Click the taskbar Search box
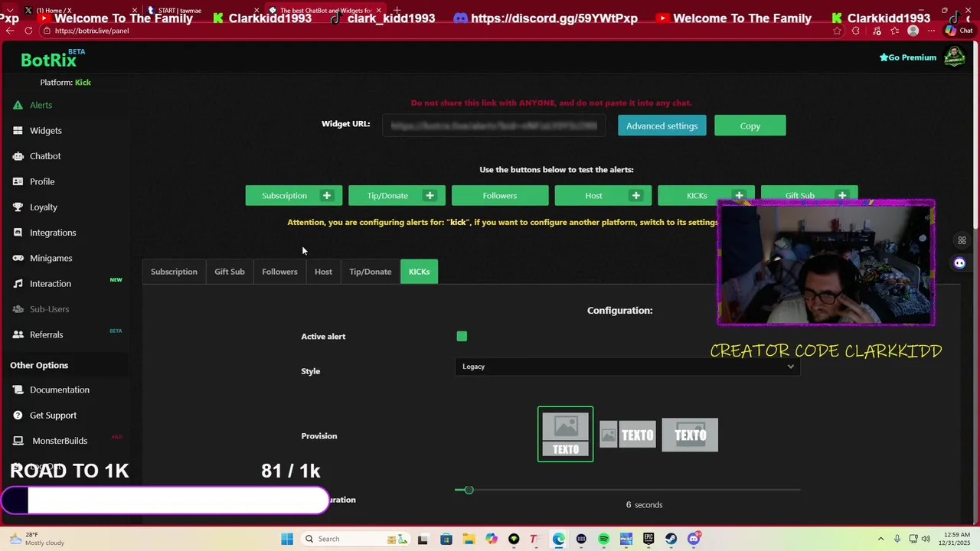The image size is (980, 551). coord(354,539)
